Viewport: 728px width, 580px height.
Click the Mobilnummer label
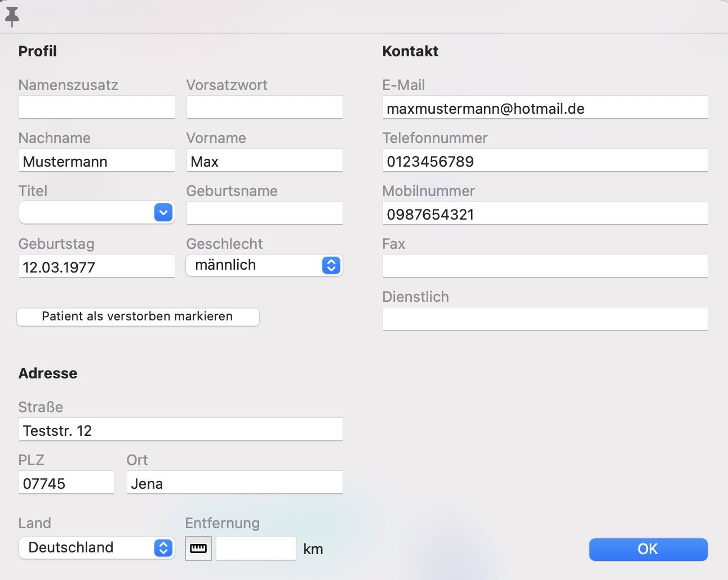click(429, 191)
